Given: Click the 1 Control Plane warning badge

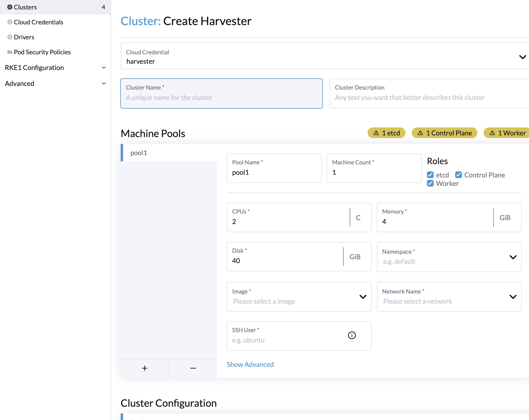Looking at the screenshot, I should (x=444, y=133).
